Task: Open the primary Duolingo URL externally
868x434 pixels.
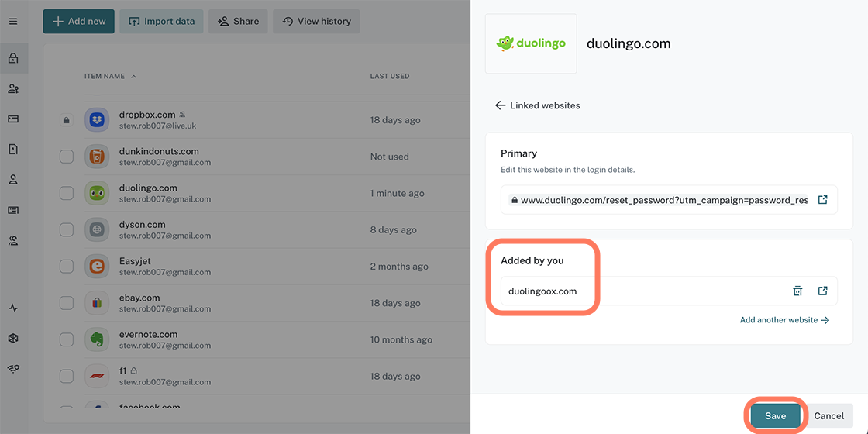Action: (x=822, y=200)
